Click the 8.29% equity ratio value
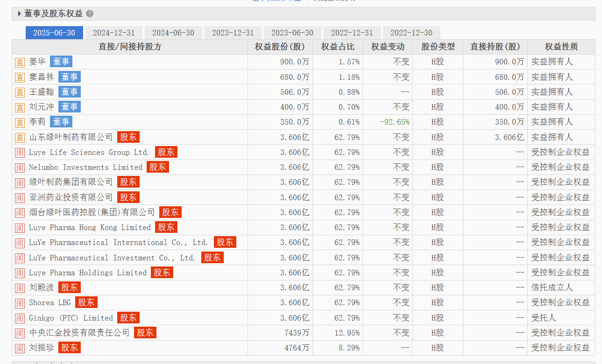This screenshot has height=364, width=602. coord(349,348)
